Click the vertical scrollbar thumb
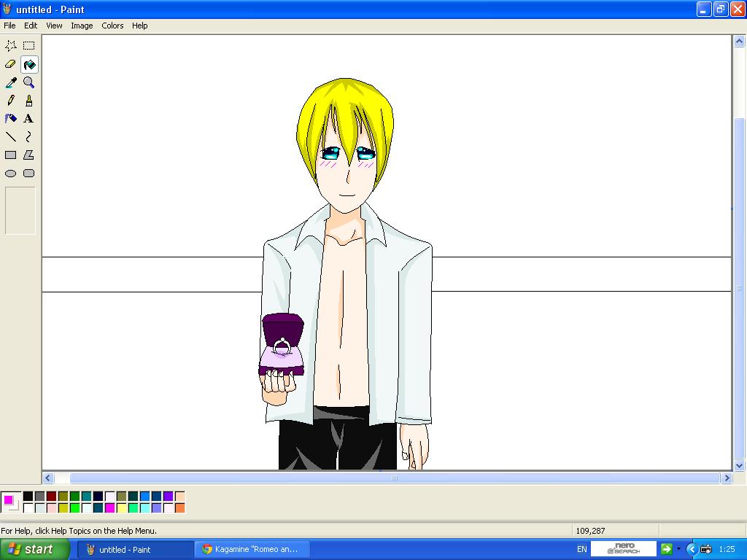This screenshot has height=560, width=747. [739, 288]
